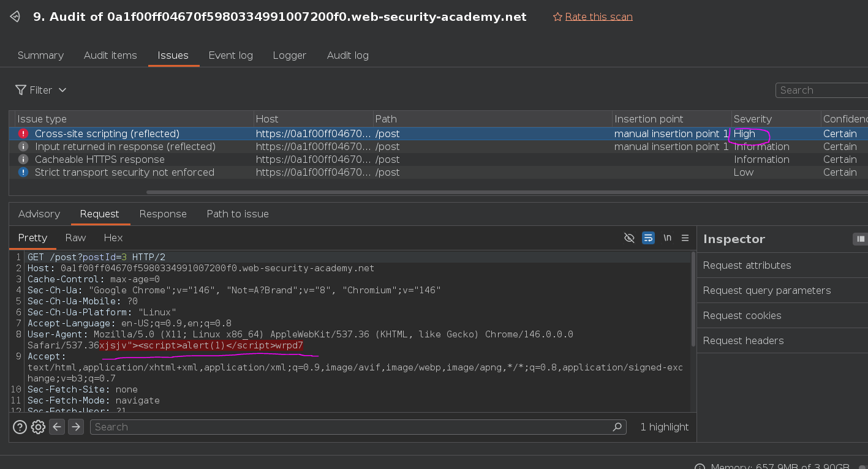Switch to the Hex view tab
The image size is (868, 469).
click(x=113, y=238)
